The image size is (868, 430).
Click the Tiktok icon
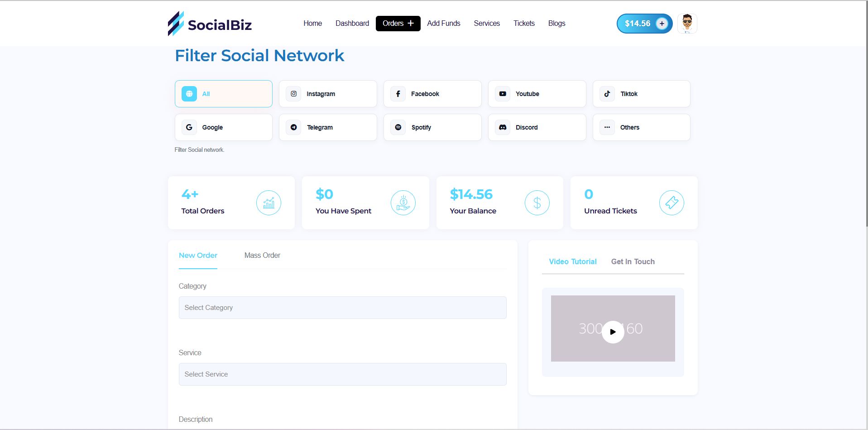click(x=607, y=94)
